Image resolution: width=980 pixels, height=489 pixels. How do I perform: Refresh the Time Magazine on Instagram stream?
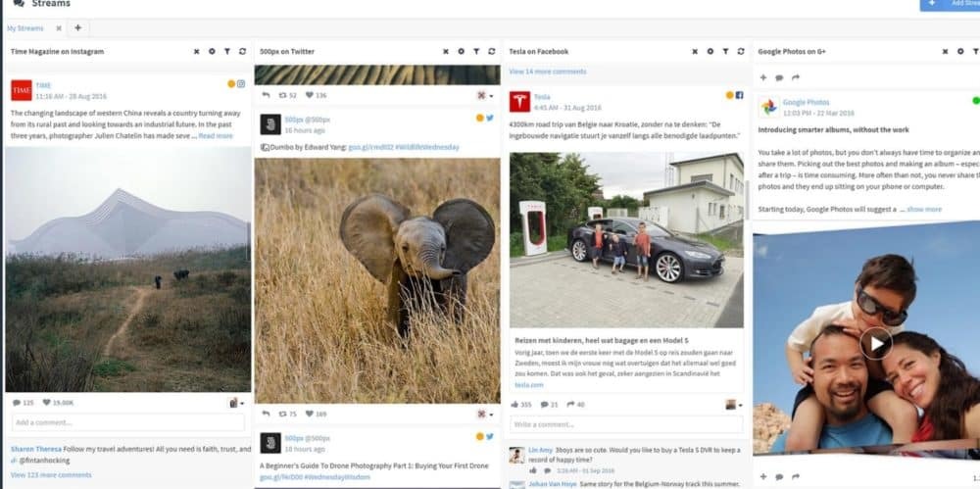tap(242, 51)
